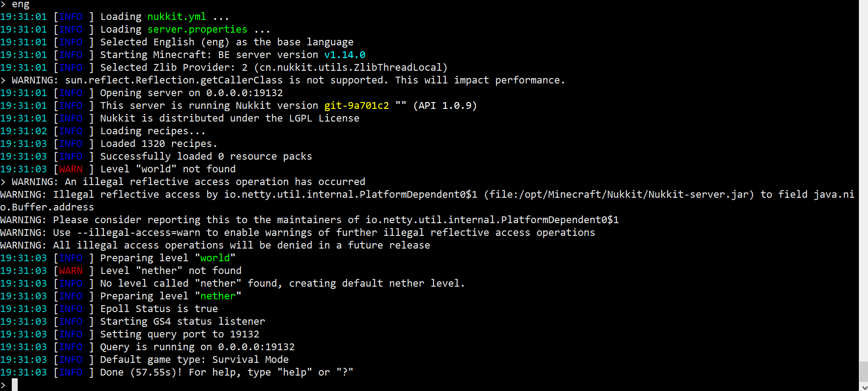Click the red WARN tag on the "world" not found line
The image size is (868, 391).
coord(71,169)
